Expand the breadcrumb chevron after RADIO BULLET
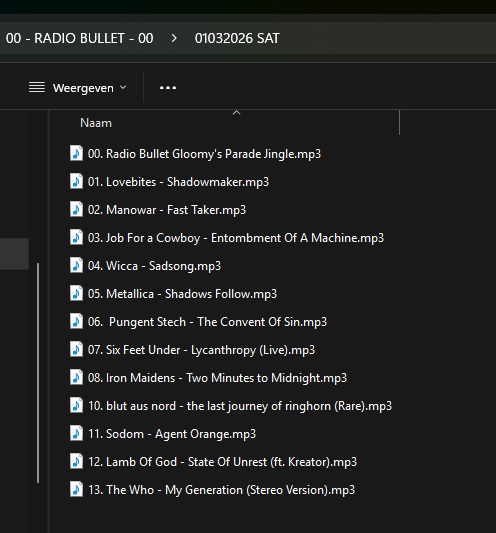This screenshot has width=496, height=533. pos(174,38)
